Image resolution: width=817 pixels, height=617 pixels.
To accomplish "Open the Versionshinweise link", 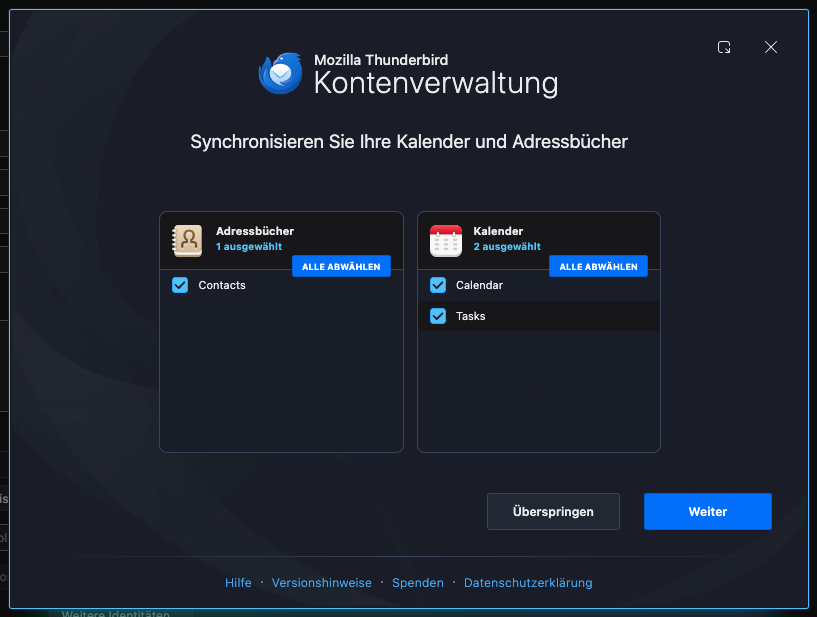I will point(321,583).
